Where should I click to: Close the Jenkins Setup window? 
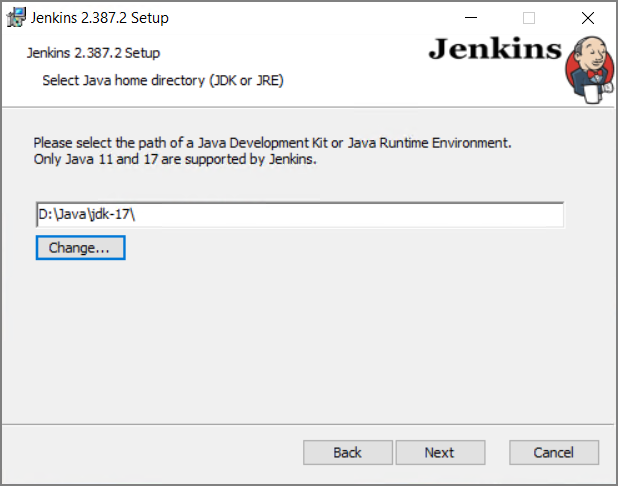pos(588,18)
